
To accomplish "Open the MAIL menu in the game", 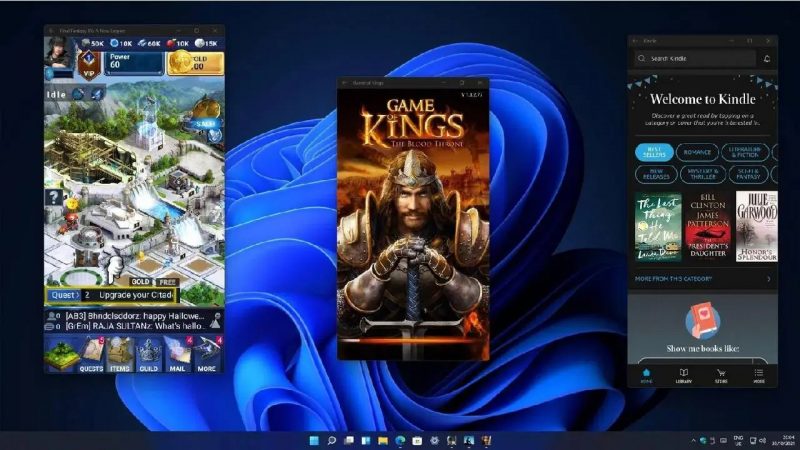I will 178,354.
